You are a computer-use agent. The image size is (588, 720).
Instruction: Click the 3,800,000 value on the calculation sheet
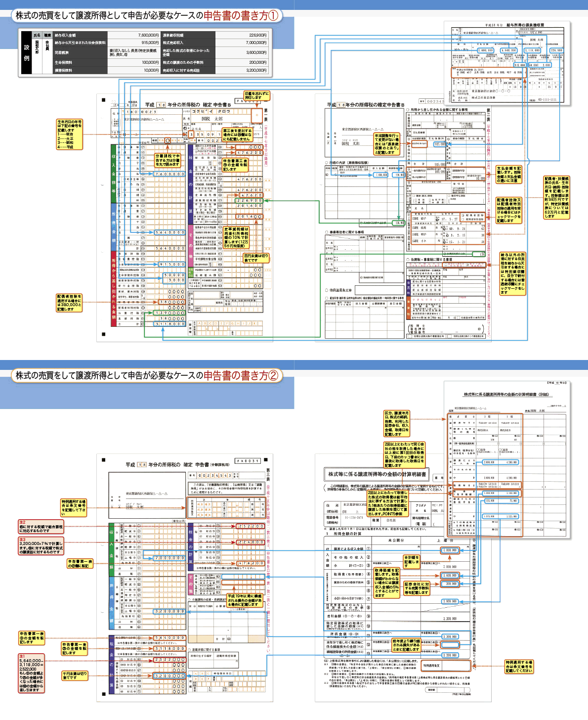tap(450, 601)
